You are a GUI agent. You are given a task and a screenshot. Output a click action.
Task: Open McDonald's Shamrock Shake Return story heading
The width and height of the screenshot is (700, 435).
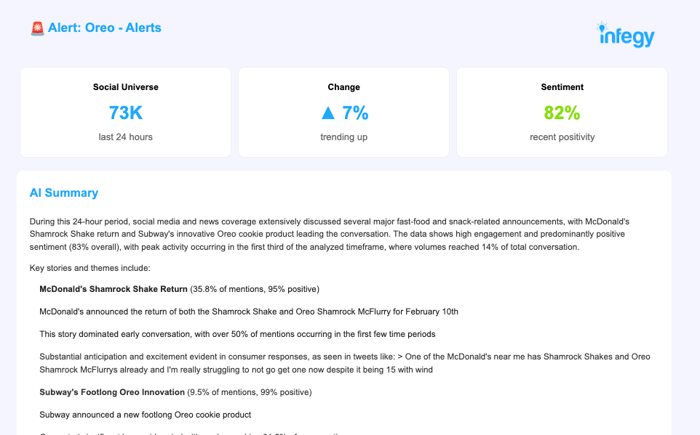(x=113, y=289)
